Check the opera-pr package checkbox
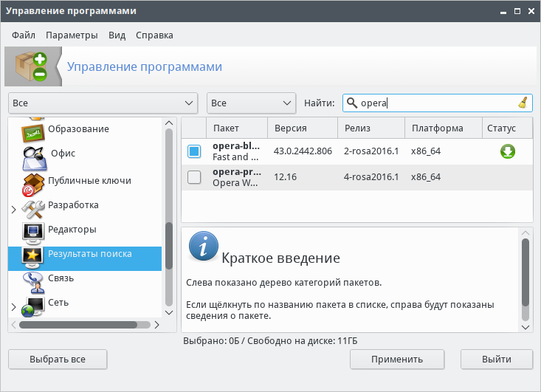Screen dimensions: 541x392 194,177
